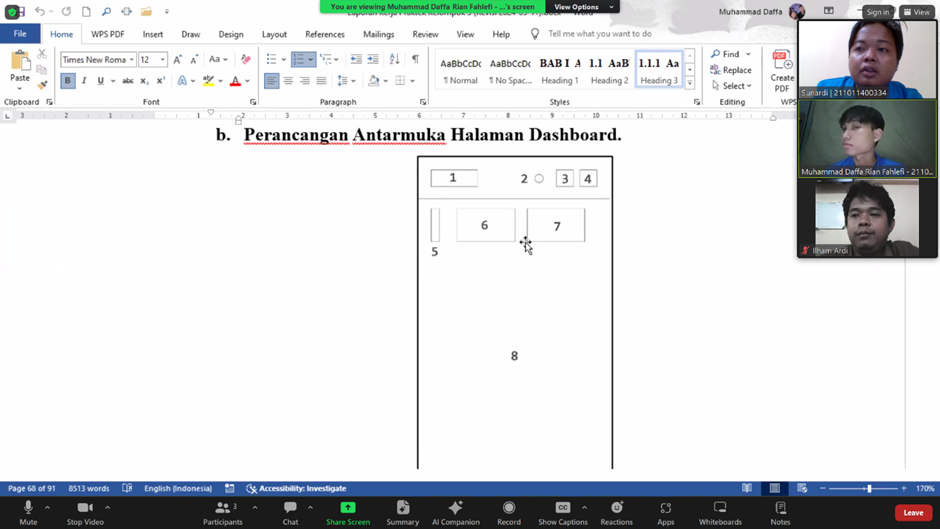Open the Zoom Summary feature

point(402,513)
